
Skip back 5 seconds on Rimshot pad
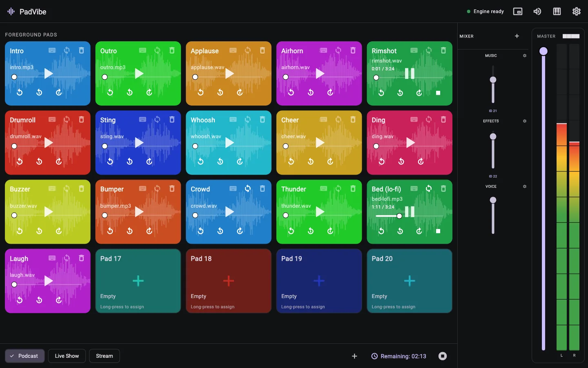[x=400, y=93]
